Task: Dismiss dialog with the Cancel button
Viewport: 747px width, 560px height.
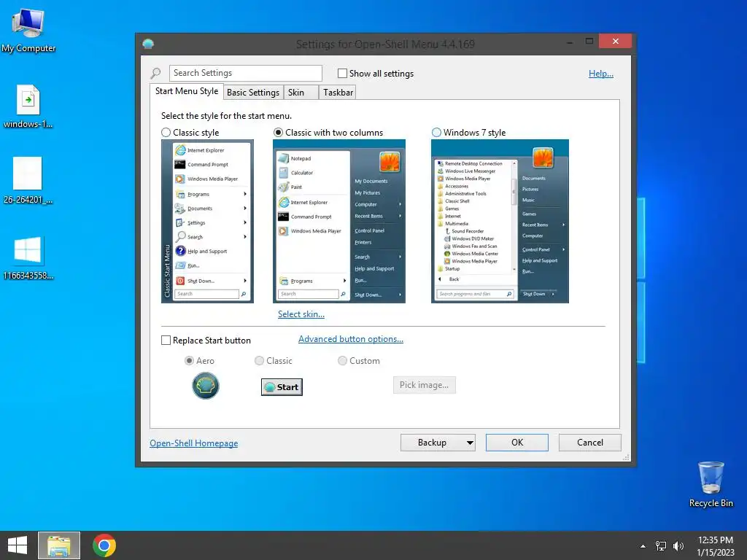Action: pyautogui.click(x=589, y=443)
